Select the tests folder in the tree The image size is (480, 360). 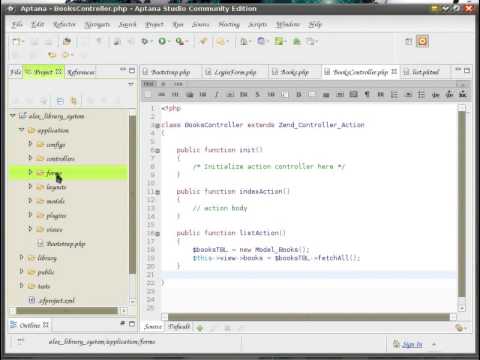point(44,286)
